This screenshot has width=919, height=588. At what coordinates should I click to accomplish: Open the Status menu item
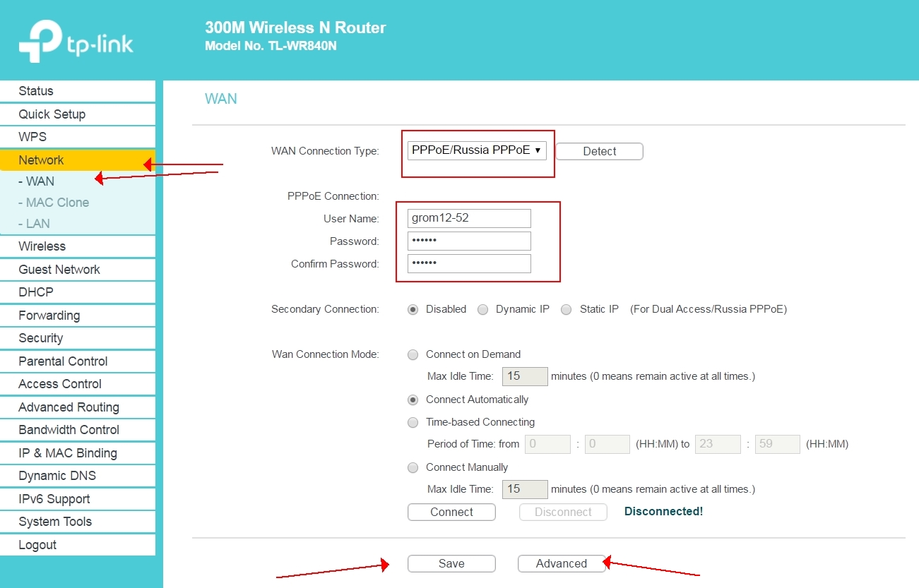coord(77,91)
